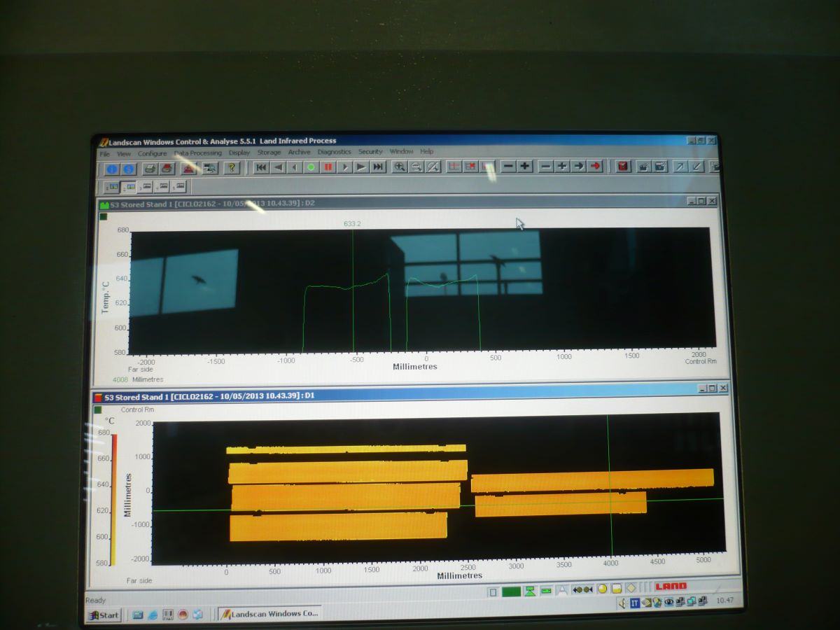Click the temperature colour scale legend bar
Viewport: 840px width, 630px height.
click(113, 500)
